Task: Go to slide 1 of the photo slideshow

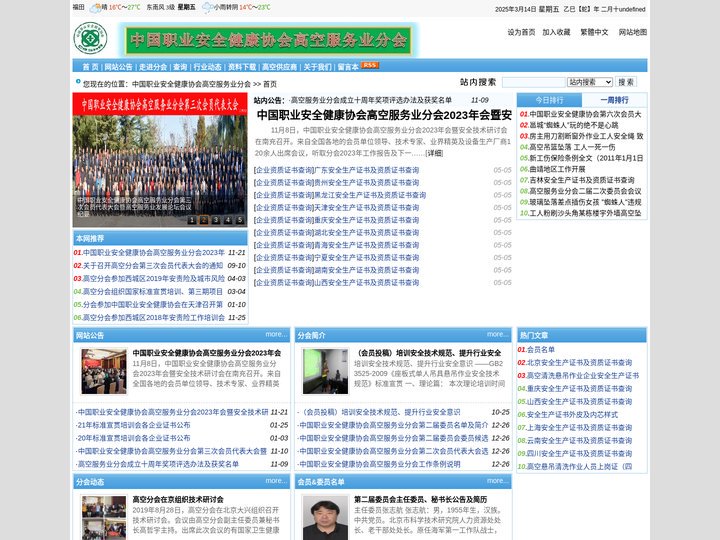Action: tap(192, 220)
